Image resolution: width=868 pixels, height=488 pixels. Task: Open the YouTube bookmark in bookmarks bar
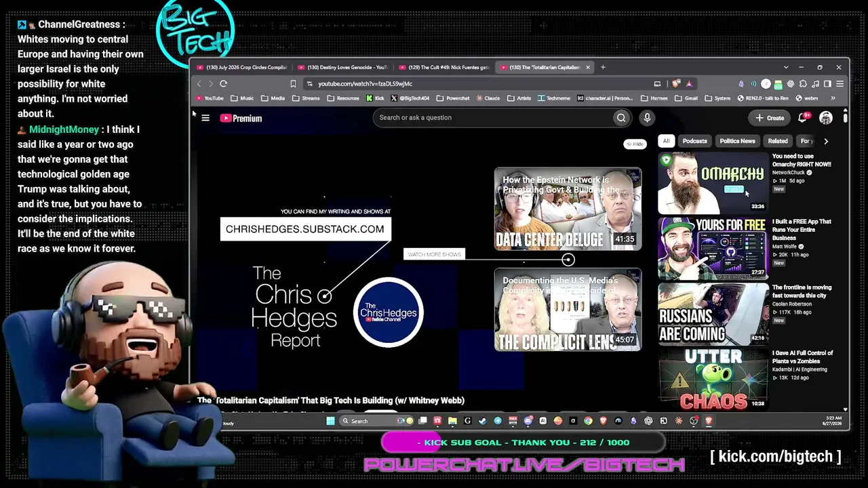210,98
